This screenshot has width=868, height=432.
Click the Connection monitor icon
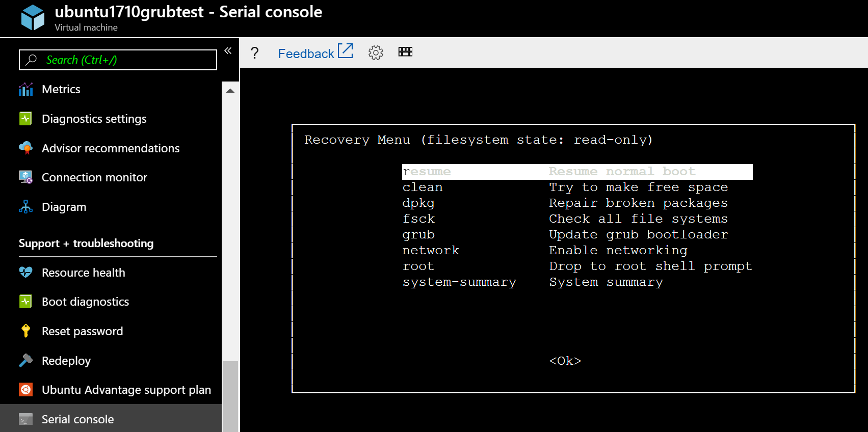click(x=25, y=177)
